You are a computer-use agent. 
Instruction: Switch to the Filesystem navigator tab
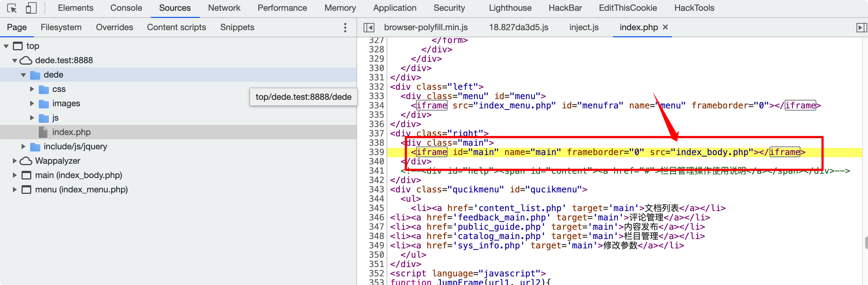point(61,27)
